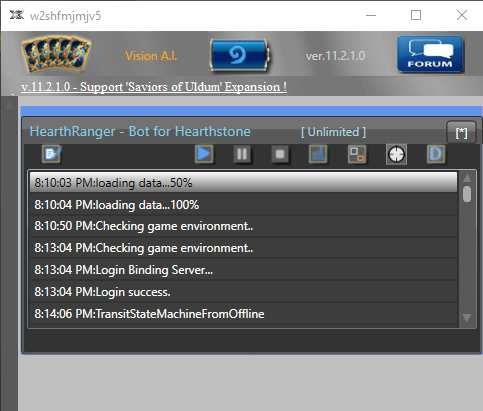Click the log scrollbar up arrow
483x411 pixels.
click(467, 178)
